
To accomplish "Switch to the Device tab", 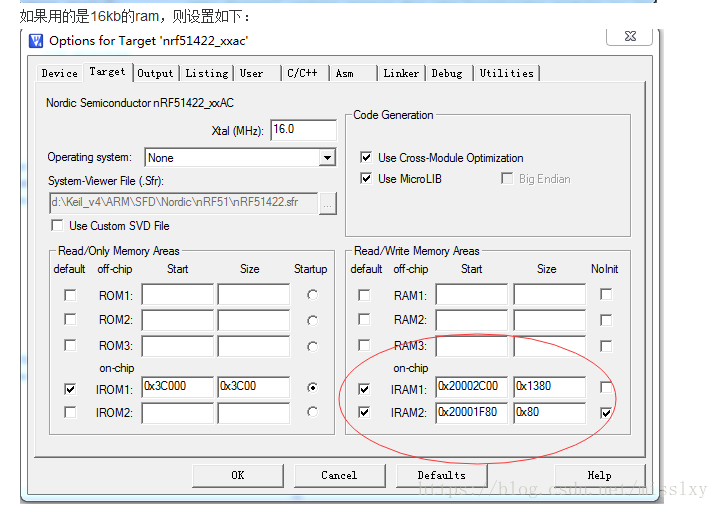I will 60,73.
